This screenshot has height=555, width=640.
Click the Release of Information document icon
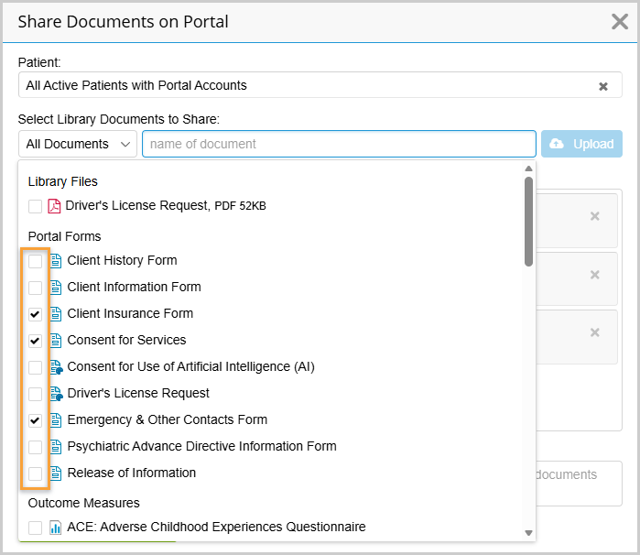click(x=56, y=473)
